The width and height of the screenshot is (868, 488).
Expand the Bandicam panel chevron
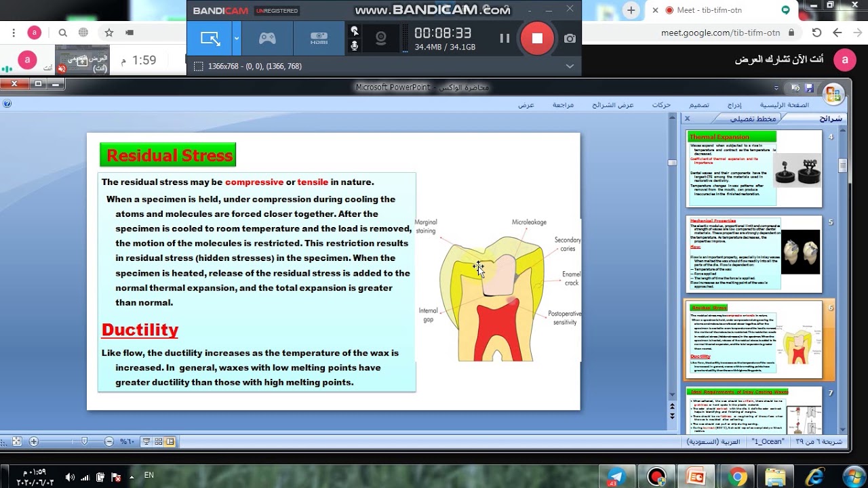570,66
